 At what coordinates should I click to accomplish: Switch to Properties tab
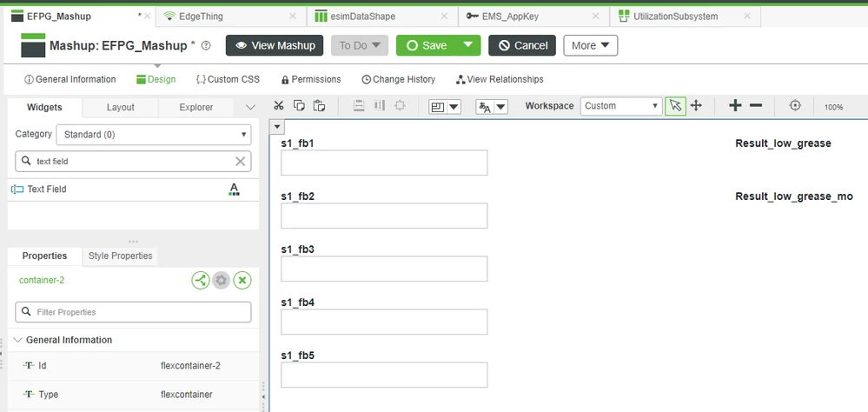45,256
